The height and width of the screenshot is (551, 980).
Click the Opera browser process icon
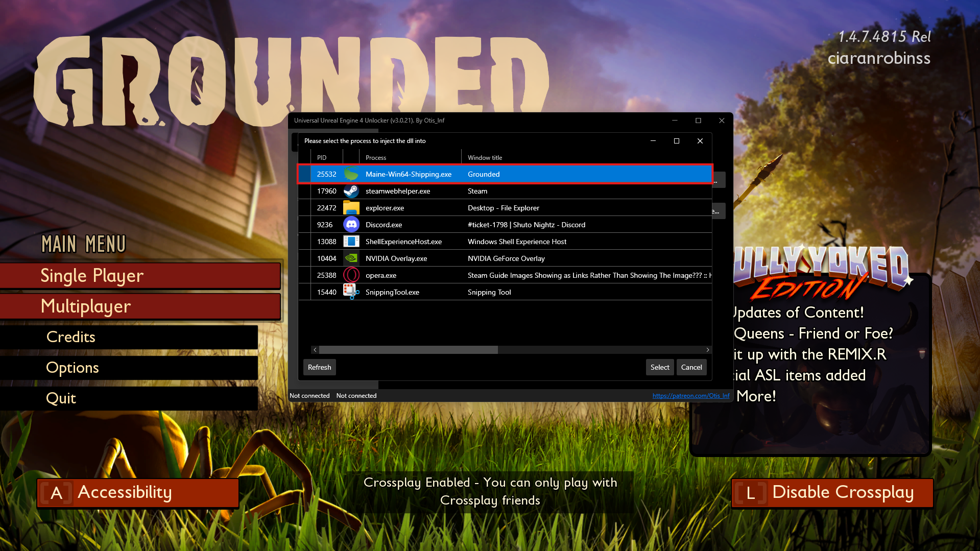(x=351, y=275)
